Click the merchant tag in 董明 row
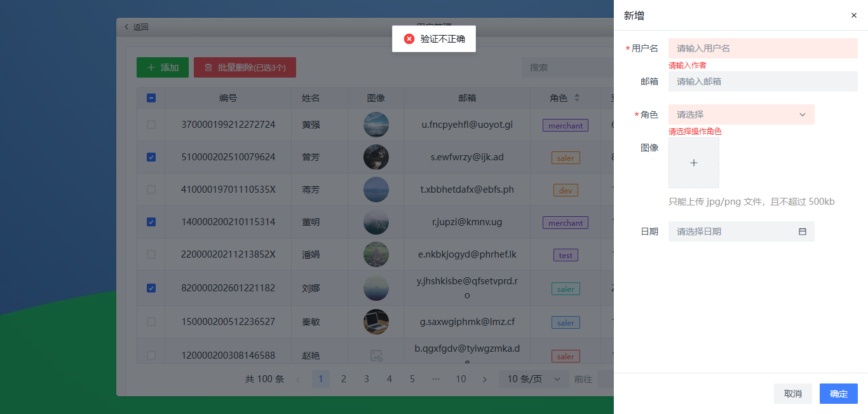This screenshot has height=414, width=868. click(566, 223)
